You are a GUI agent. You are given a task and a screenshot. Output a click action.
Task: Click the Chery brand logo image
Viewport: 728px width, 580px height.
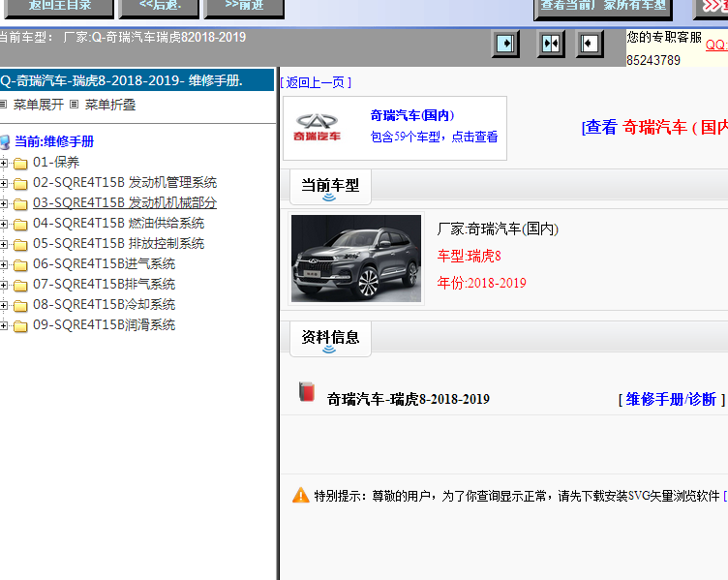(318, 127)
